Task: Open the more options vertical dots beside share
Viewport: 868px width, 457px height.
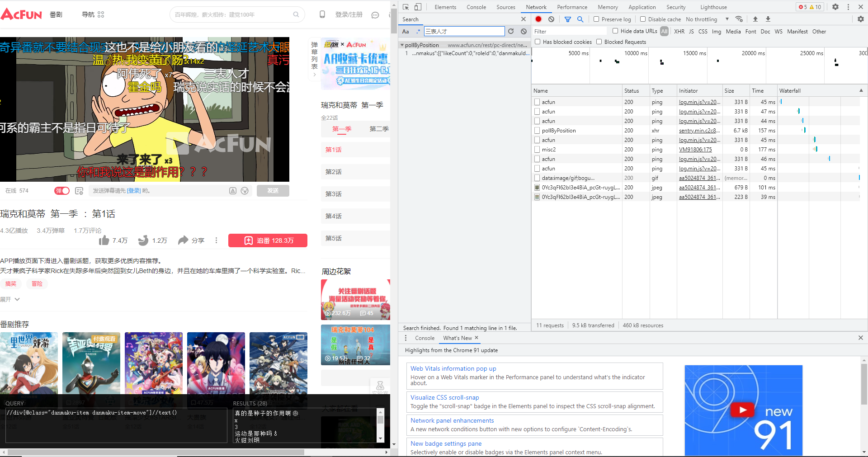Action: point(216,240)
